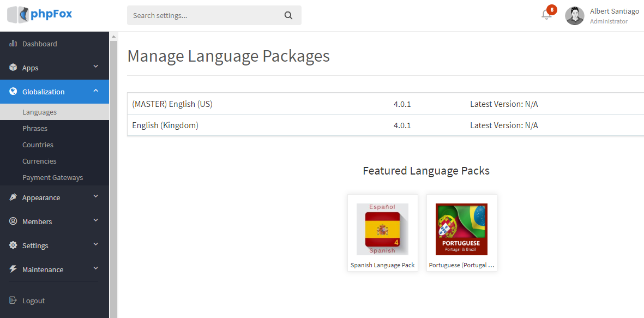Go to Countries in the sidebar
644x318 pixels.
click(x=38, y=145)
